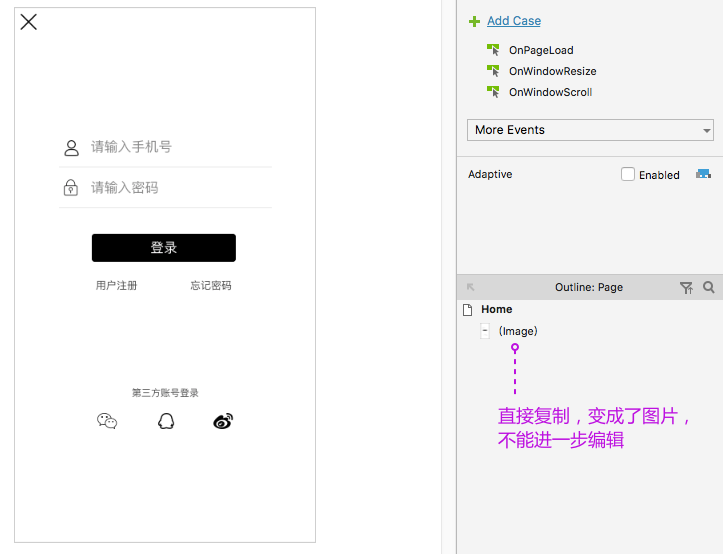Click the filter icon in Outline panel
Image resolution: width=723 pixels, height=554 pixels.
tap(686, 287)
